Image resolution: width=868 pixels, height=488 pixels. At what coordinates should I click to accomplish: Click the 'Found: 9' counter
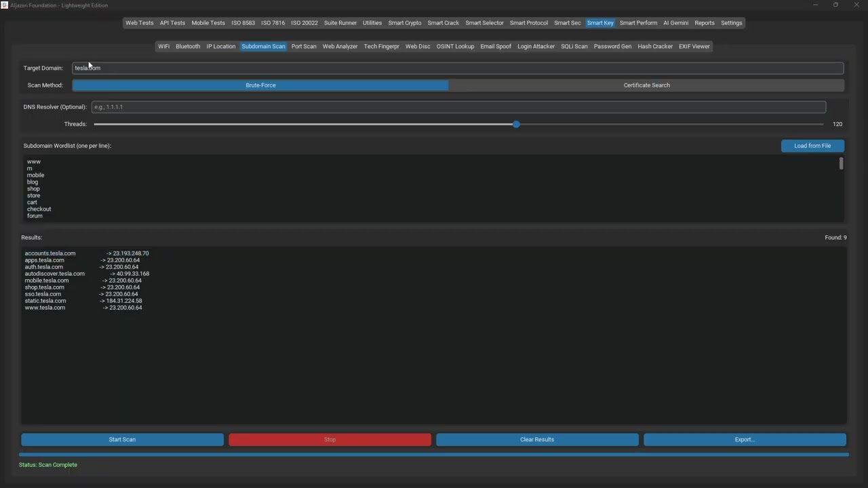point(835,238)
